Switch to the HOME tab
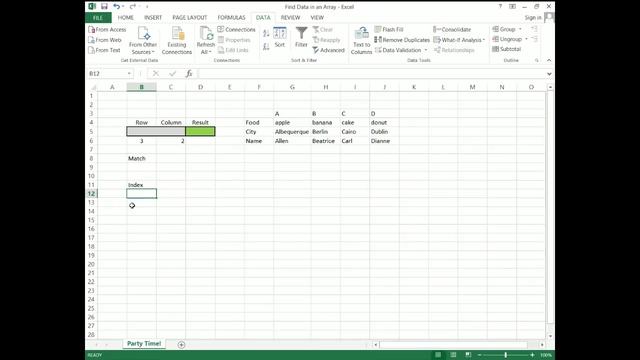This screenshot has width=640, height=360. pos(126,18)
